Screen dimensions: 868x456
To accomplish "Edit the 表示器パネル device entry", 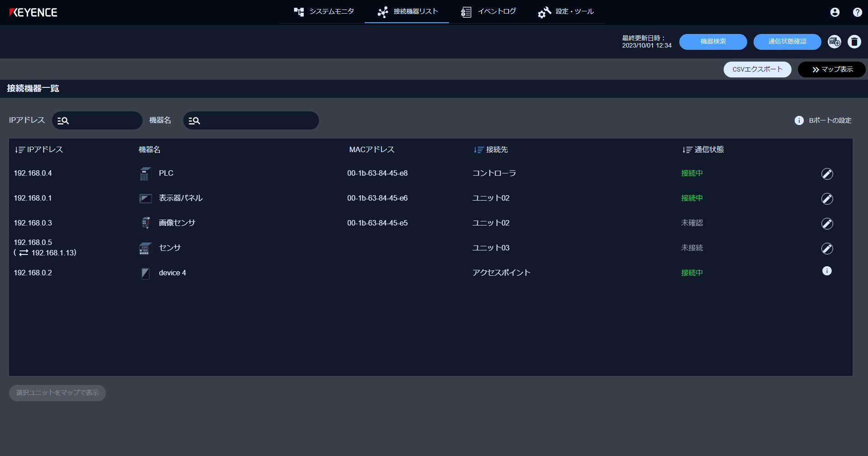I will click(827, 199).
